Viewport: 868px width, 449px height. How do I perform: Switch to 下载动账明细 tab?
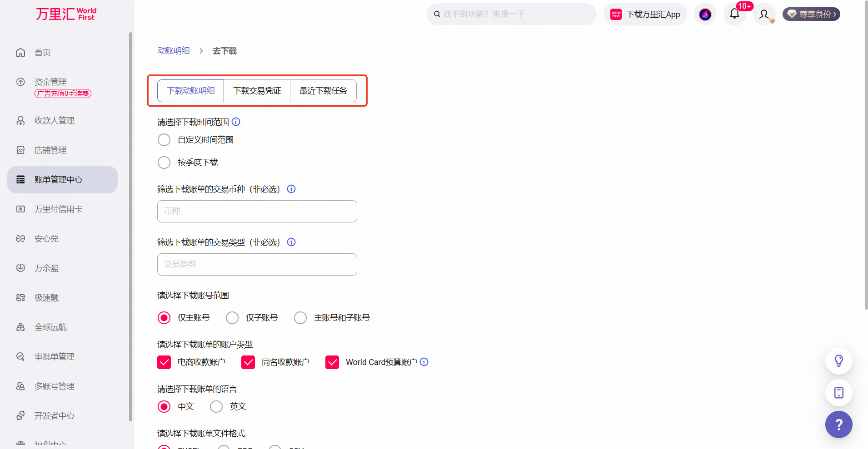click(191, 91)
